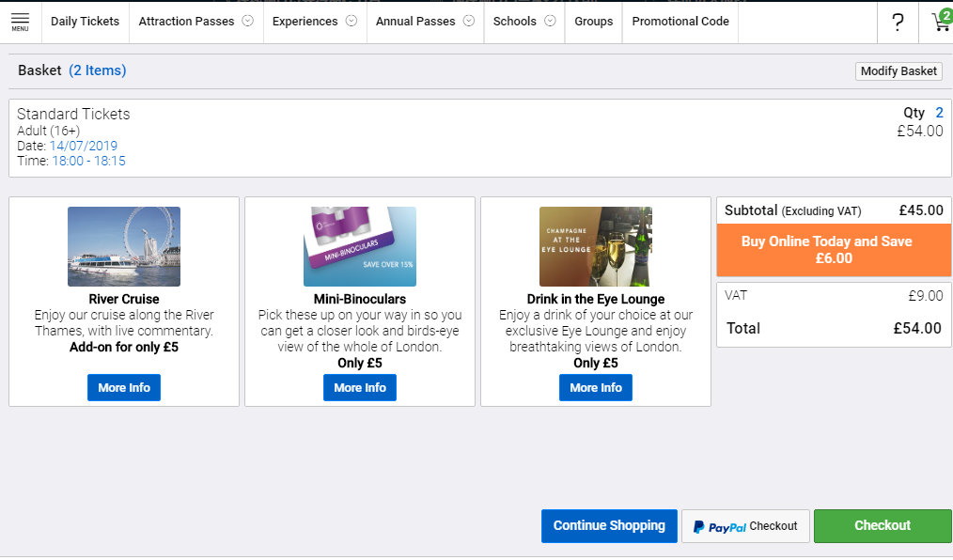Image resolution: width=953 pixels, height=560 pixels.
Task: Click the Mini-Binoculars product image
Action: 360,246
